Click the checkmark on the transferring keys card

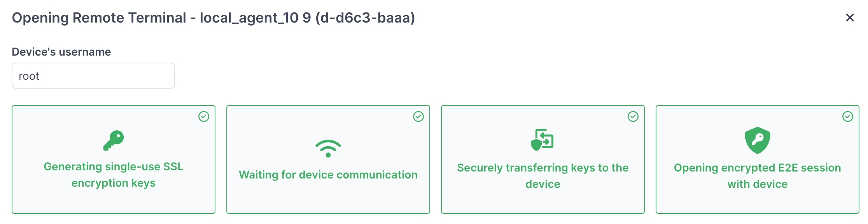[x=633, y=117]
